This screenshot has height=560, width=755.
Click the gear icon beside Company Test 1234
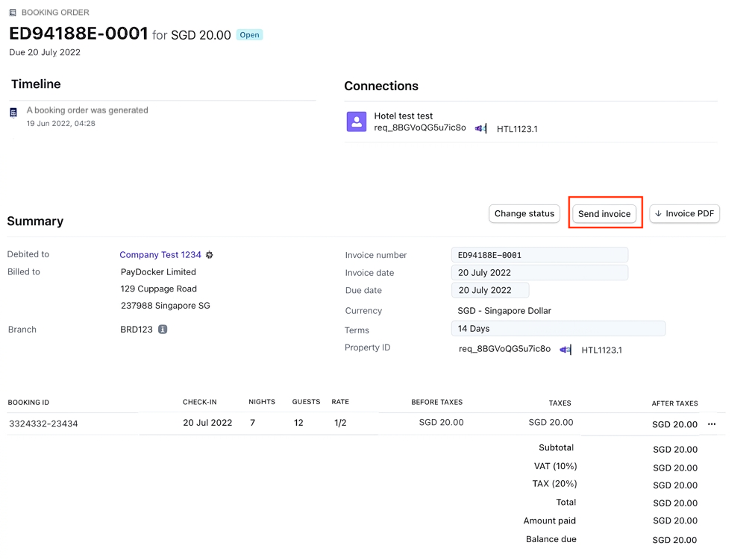click(x=210, y=255)
